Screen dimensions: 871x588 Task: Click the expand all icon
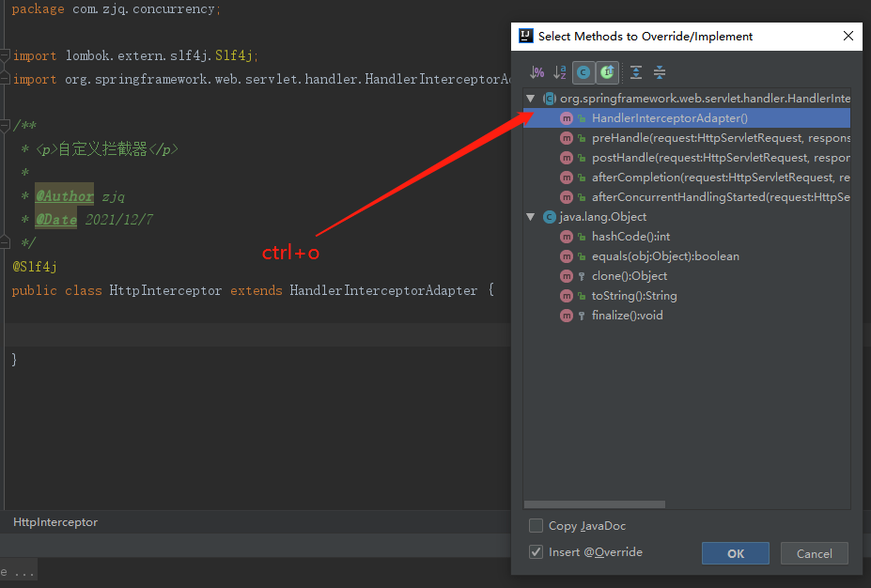tap(636, 72)
